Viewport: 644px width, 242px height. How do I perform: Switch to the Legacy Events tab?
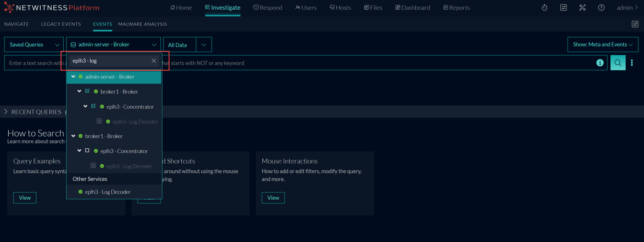pyautogui.click(x=61, y=24)
